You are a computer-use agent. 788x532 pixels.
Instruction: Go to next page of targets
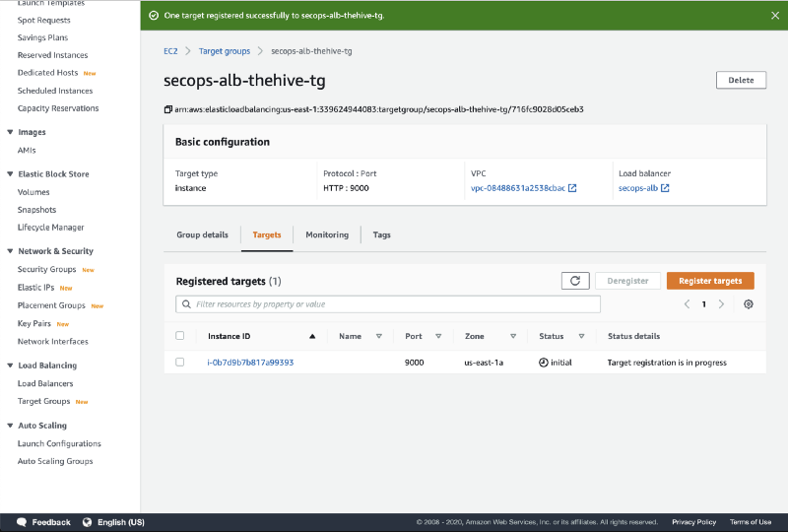[721, 304]
